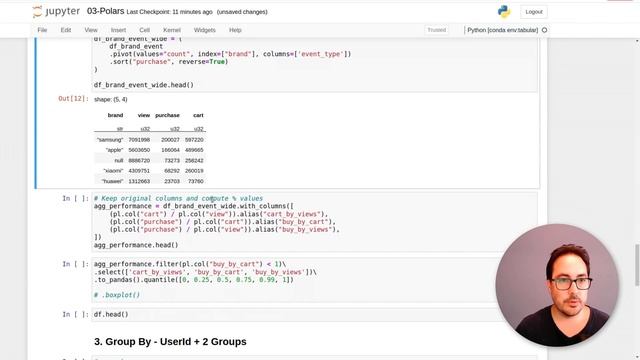Click the kernel idle indicator circle
This screenshot has width=640, height=360.
click(x=544, y=30)
